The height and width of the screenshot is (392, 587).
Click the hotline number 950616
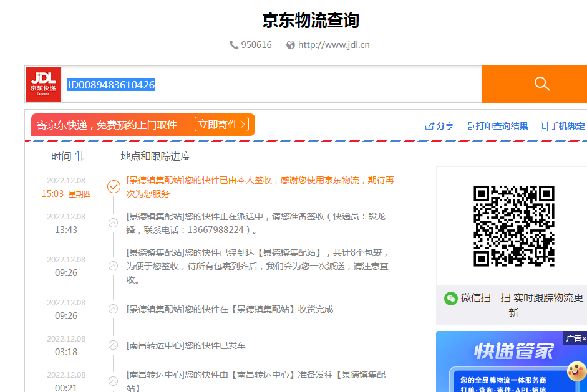(x=256, y=45)
